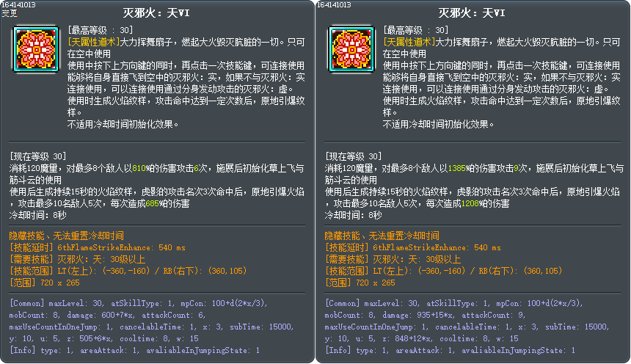This screenshot has width=631, height=364.
Task: Click the left [Common] maxLevel data line
Action: coord(138,303)
